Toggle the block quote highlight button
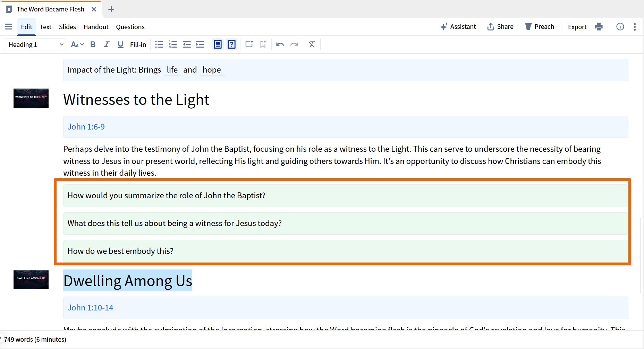 (218, 44)
